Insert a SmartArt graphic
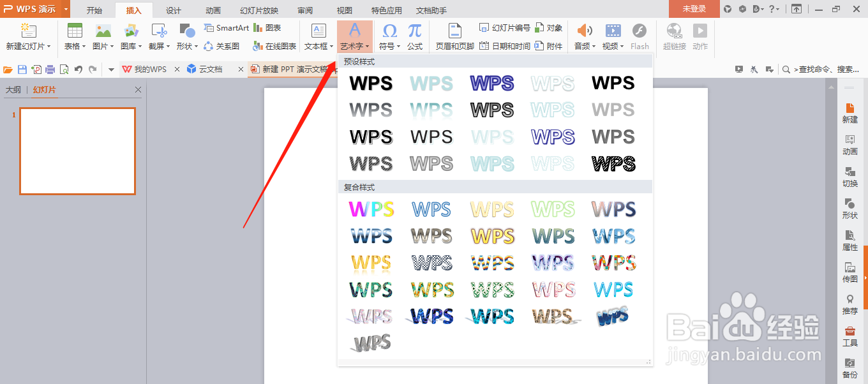868x384 pixels. click(x=227, y=28)
